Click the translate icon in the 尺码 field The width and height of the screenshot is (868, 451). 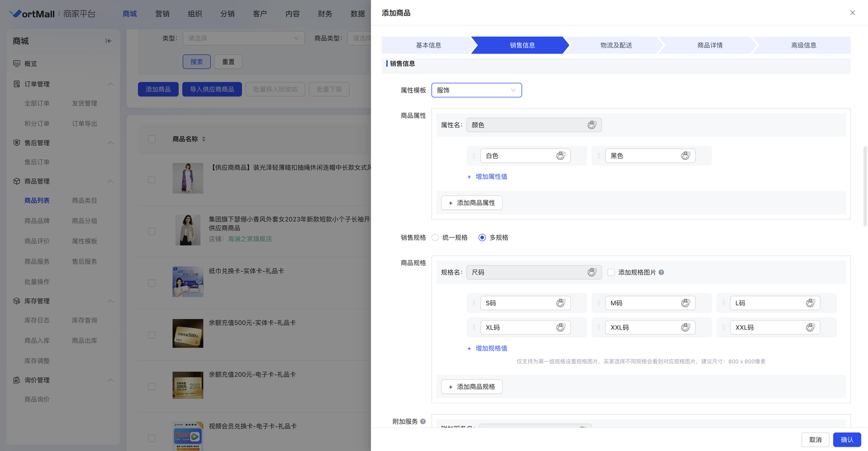[591, 273]
